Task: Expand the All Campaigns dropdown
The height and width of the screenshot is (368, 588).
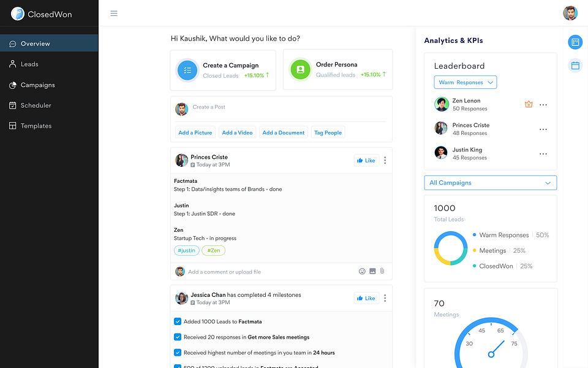Action: click(491, 183)
